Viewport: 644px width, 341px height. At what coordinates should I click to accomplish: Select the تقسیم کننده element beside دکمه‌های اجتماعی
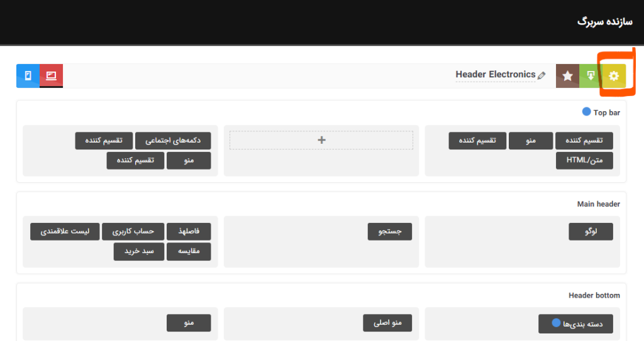[x=104, y=141]
